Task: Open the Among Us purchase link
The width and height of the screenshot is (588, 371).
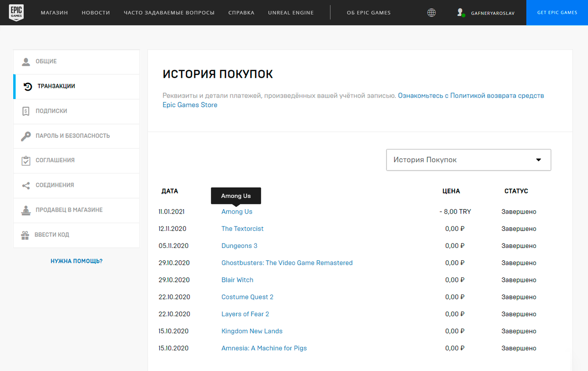Action: [237, 212]
